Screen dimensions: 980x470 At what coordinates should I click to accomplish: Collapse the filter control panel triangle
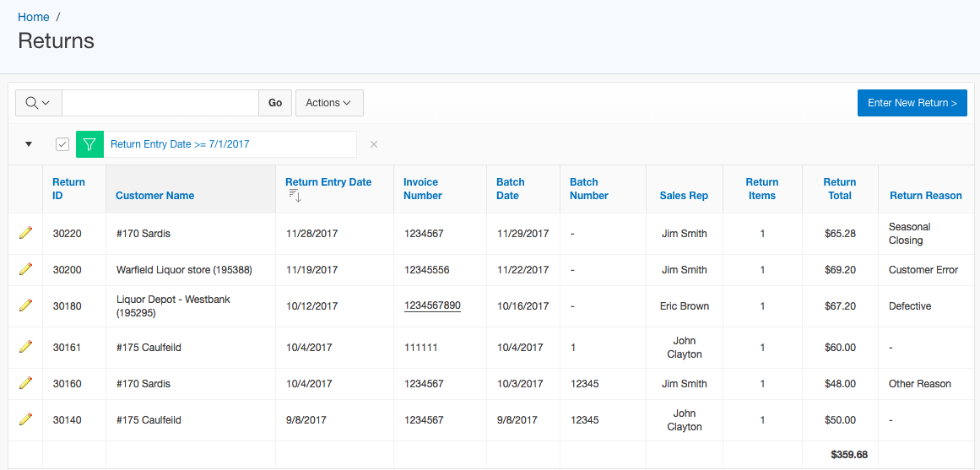point(29,144)
